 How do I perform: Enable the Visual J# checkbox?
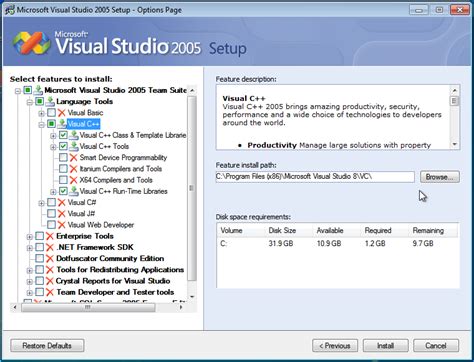(x=51, y=214)
